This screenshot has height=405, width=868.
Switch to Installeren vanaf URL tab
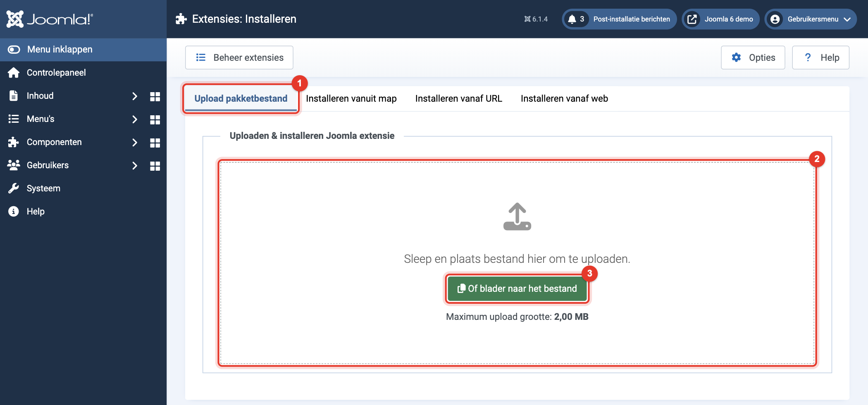point(459,98)
